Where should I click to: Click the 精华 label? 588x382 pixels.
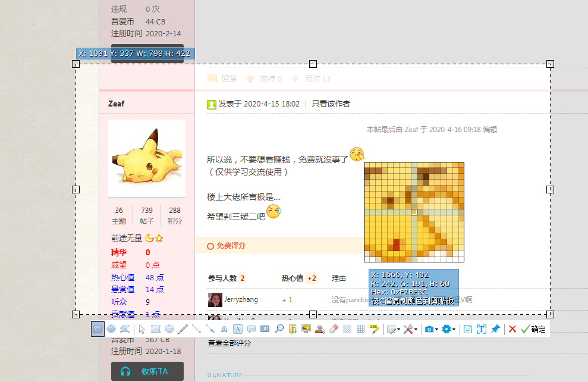119,252
